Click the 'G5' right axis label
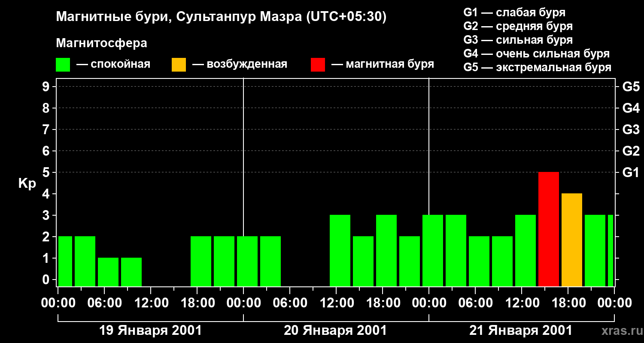 tap(631, 87)
